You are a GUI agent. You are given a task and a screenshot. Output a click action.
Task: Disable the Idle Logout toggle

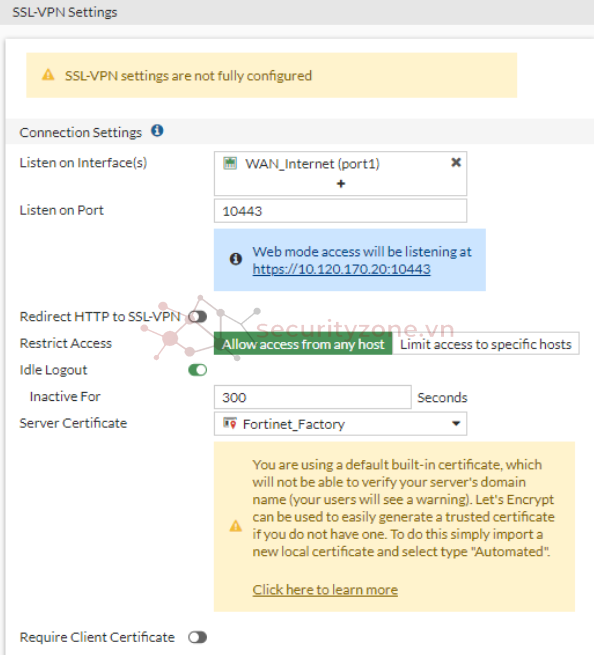(198, 370)
